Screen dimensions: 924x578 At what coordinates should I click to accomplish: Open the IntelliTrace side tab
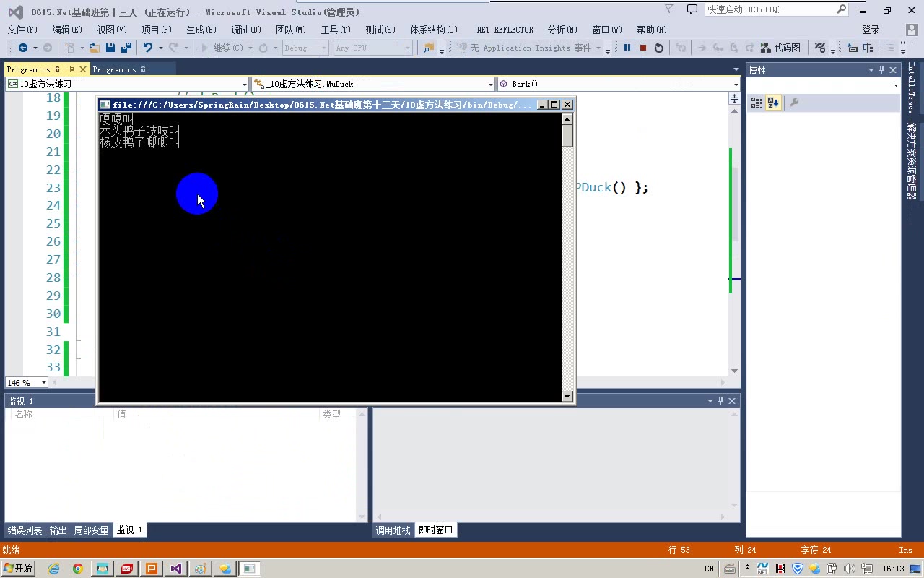coord(911,88)
